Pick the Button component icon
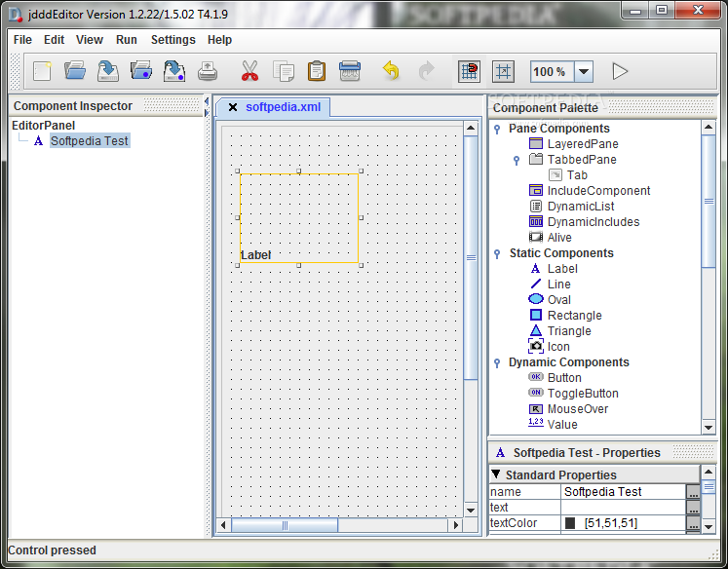 pos(536,377)
